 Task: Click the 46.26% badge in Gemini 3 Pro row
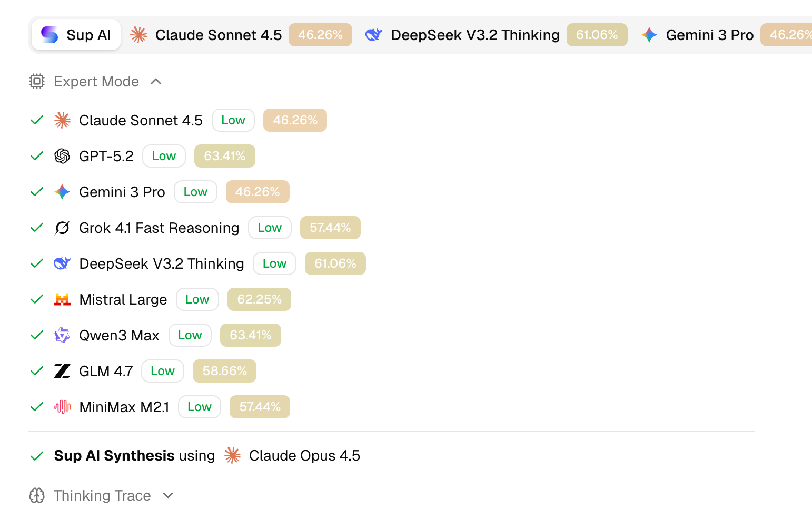click(258, 192)
